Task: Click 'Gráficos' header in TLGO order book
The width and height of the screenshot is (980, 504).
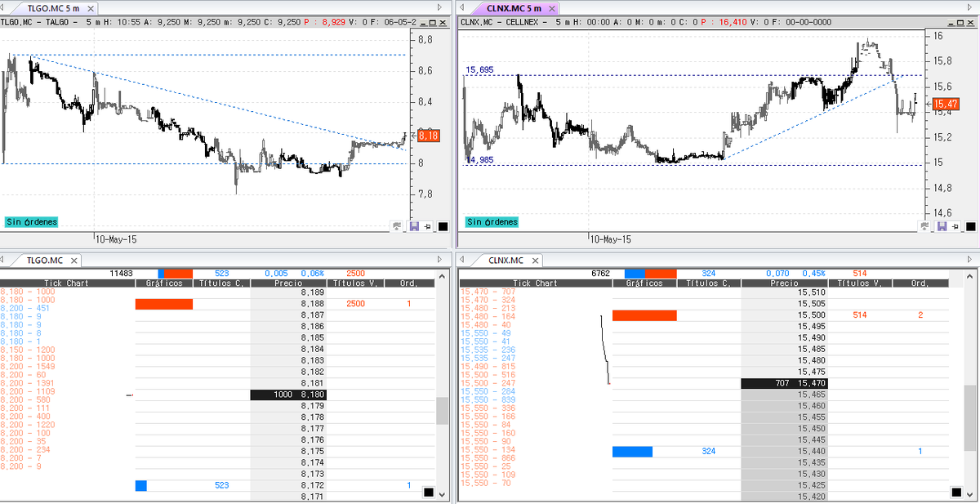Action: 163,283
